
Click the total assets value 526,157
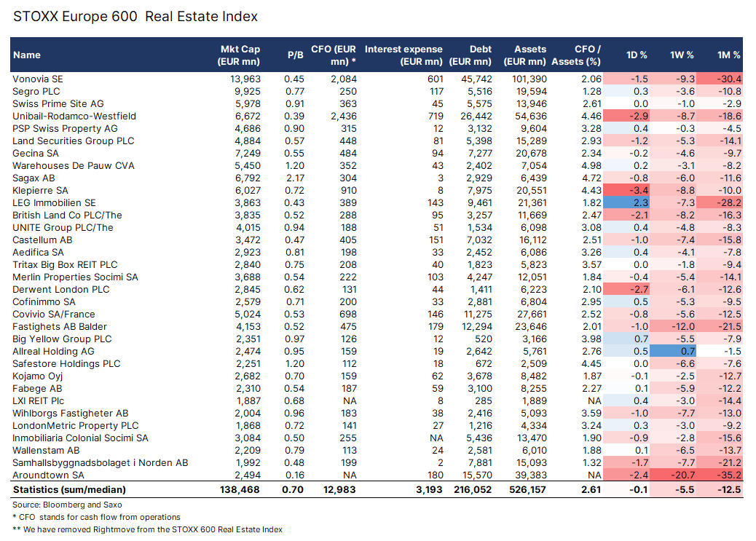pos(527,490)
